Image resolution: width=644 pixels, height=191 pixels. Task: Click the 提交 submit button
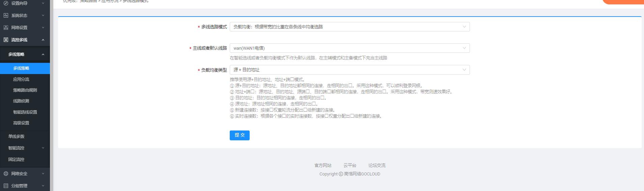pyautogui.click(x=240, y=135)
